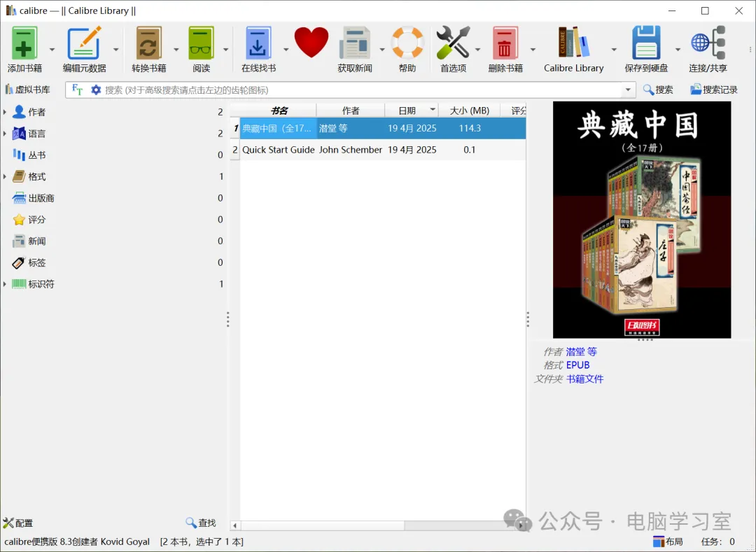
Task: Click the Jobs (任务) indicator
Action: coord(718,542)
